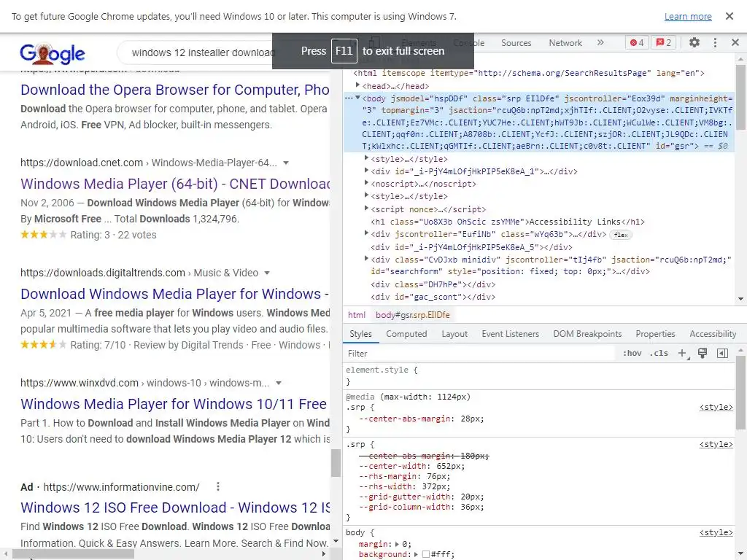
Task: Close the DevTools panel
Action: tap(735, 42)
